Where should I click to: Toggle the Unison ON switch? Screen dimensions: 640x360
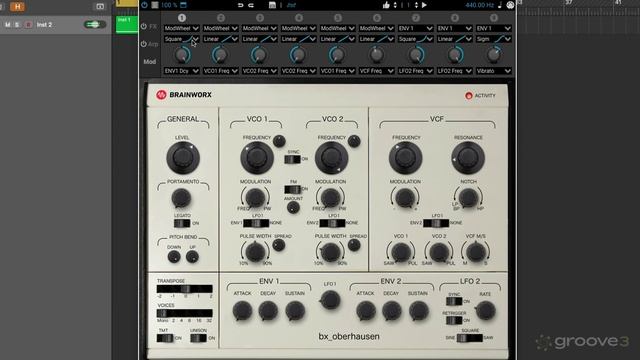click(x=198, y=338)
